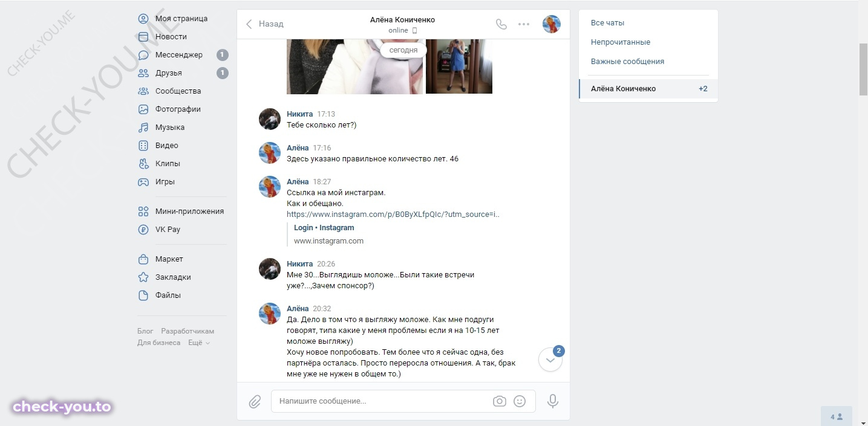Open the Моя страница profile icon
The image size is (868, 426).
click(143, 19)
